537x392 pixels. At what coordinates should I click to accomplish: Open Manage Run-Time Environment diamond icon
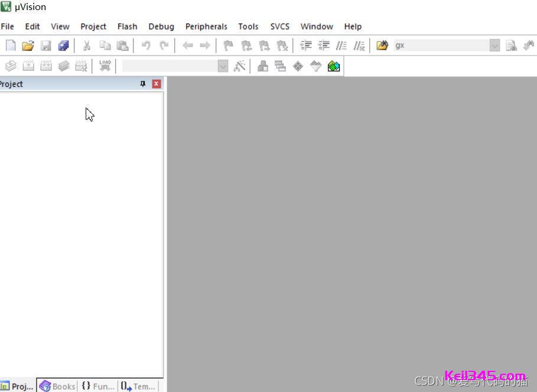pos(298,66)
